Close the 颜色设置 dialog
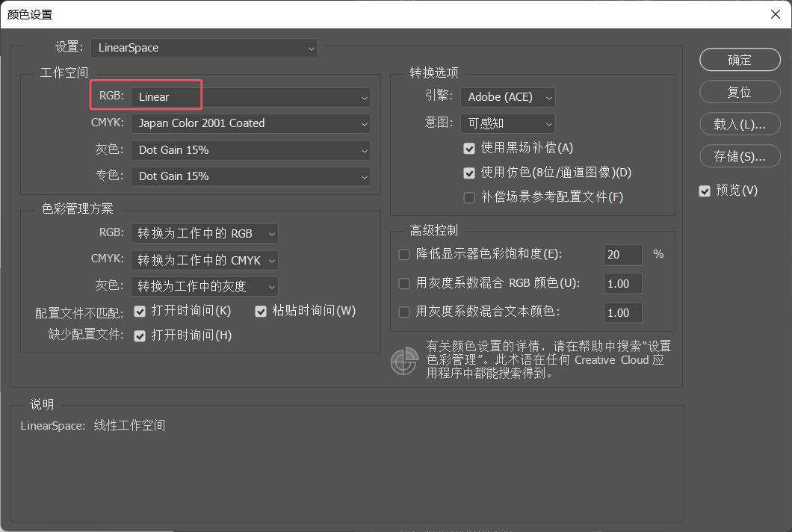Screen dimensions: 792x532 click(x=776, y=14)
